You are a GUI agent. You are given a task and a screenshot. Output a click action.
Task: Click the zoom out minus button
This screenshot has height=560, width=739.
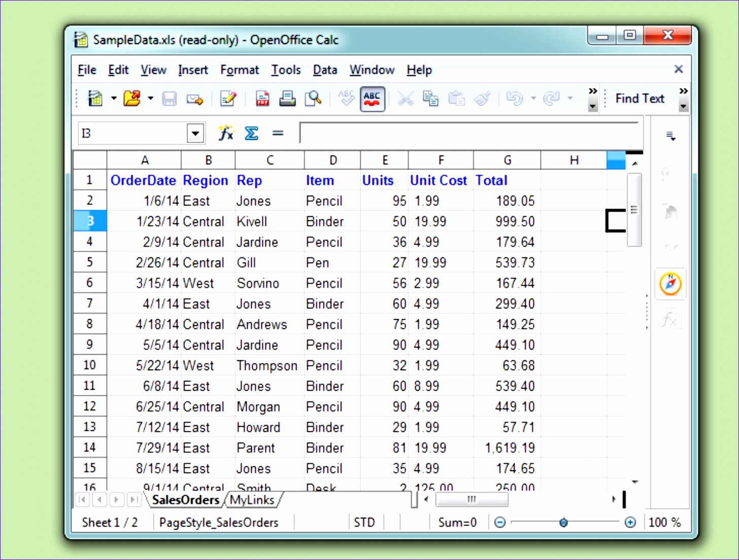500,522
